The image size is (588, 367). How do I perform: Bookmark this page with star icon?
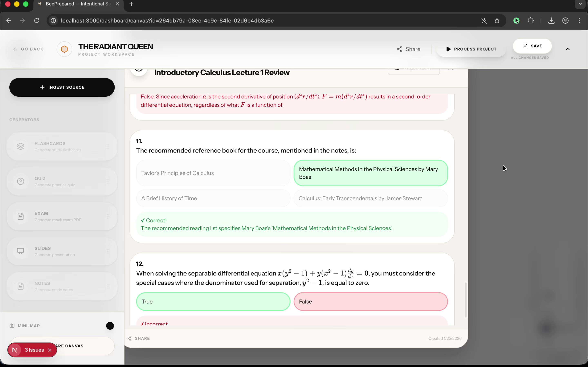[497, 21]
